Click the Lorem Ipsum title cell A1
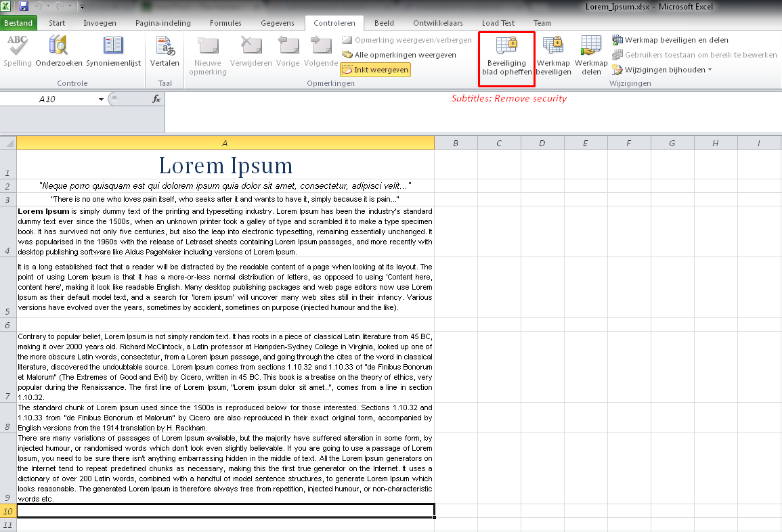Screen dimensions: 782x532 coord(225,165)
